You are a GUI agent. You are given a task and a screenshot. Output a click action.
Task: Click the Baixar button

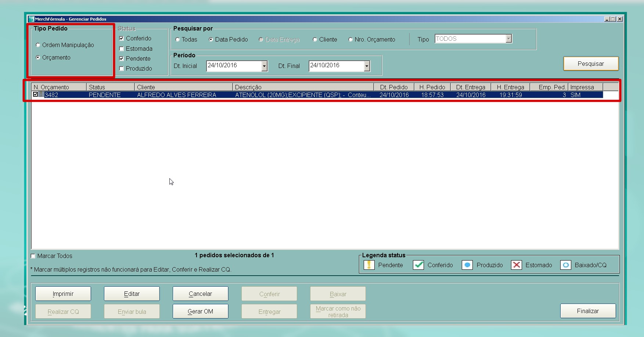338,294
